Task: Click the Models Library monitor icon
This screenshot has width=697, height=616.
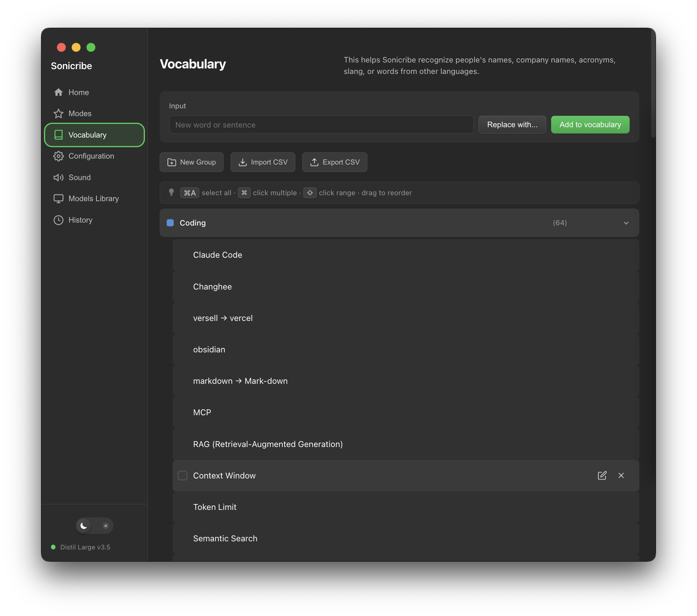Action: [58, 199]
